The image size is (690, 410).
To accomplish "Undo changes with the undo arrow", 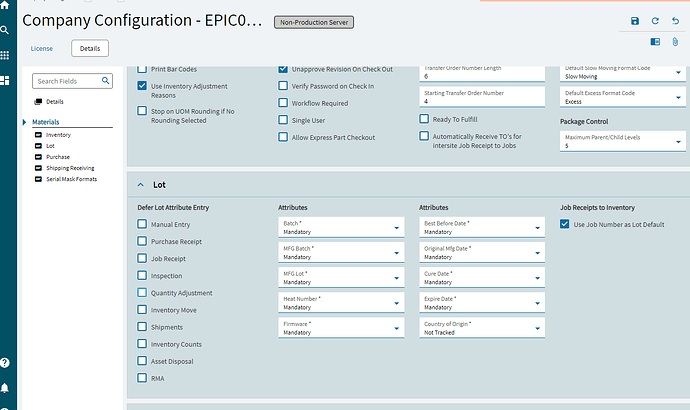I will point(675,21).
